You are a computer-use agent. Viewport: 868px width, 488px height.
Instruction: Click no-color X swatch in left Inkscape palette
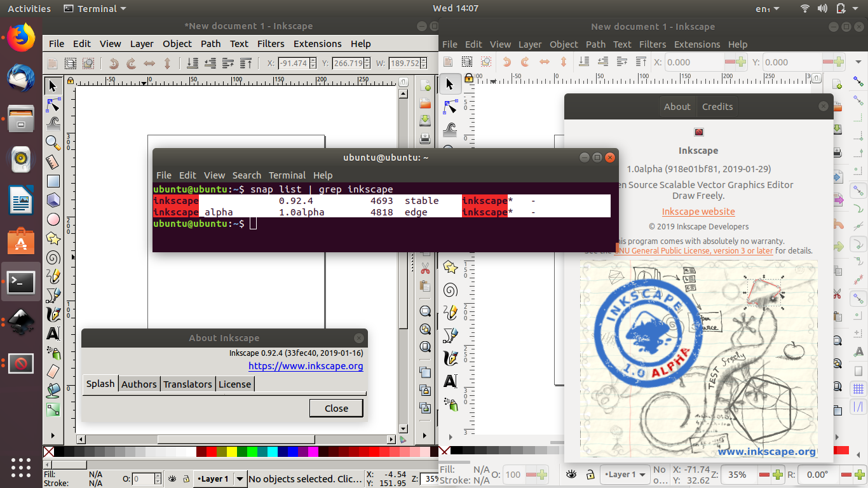point(48,452)
